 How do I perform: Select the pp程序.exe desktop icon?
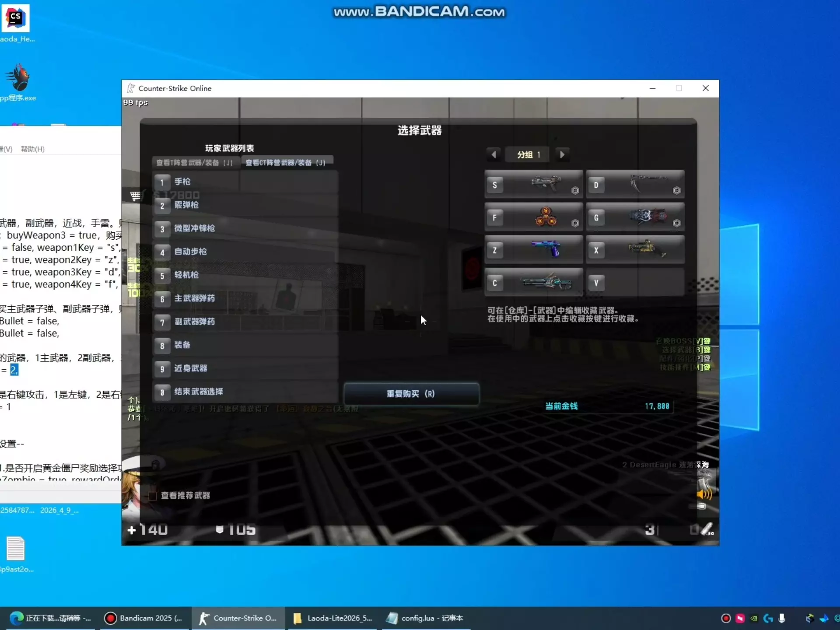pos(17,82)
